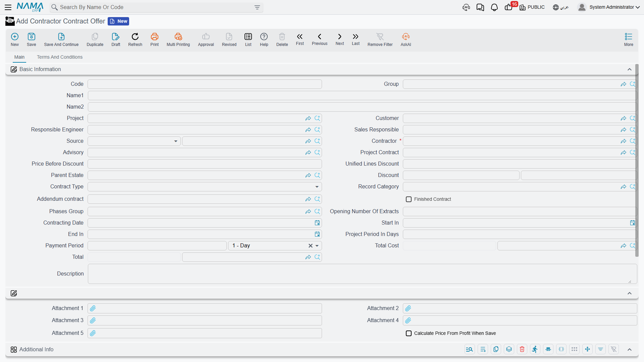Click the Description text area
The width and height of the screenshot is (644, 362).
pos(362,274)
